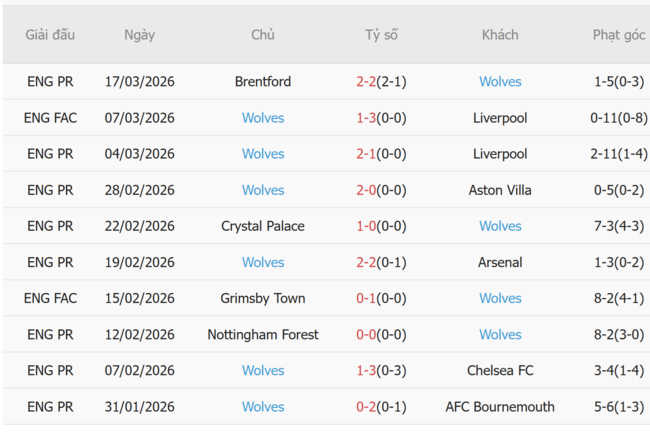This screenshot has height=437, width=650.
Task: Select the "Giải đấu" column header
Action: pos(50,35)
